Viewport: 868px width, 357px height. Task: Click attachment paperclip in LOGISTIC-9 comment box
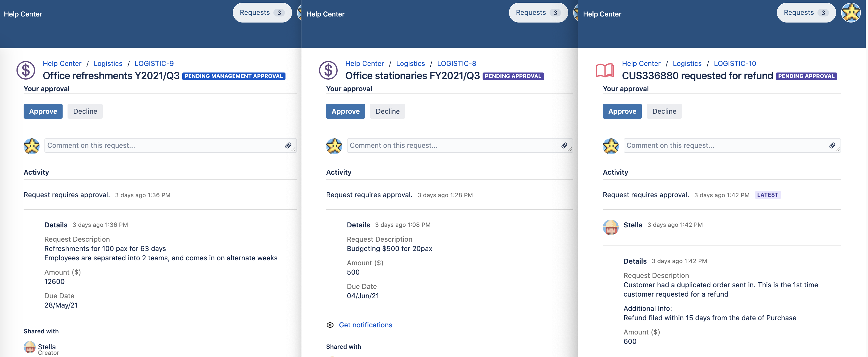click(288, 145)
